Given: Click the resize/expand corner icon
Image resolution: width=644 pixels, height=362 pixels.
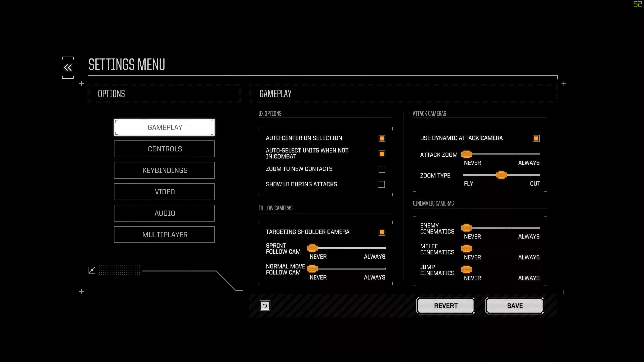Looking at the screenshot, I should click(92, 270).
